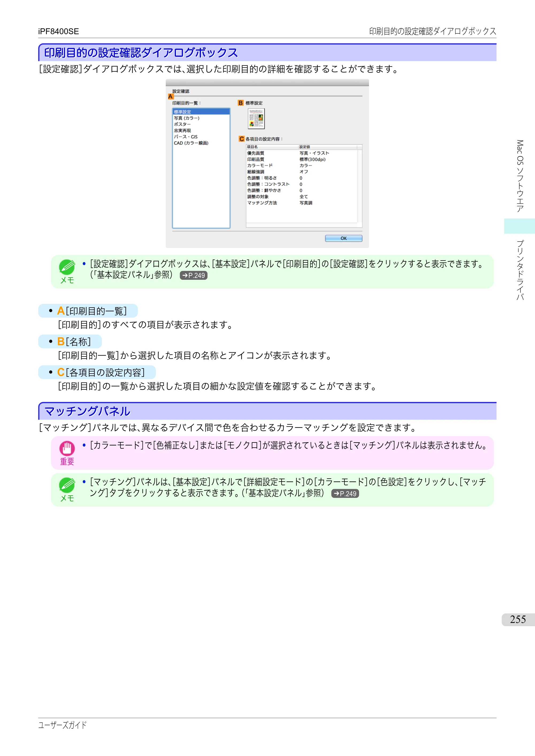Click the 色調整:明るさ row
The image size is (535, 756).
(x=301, y=178)
